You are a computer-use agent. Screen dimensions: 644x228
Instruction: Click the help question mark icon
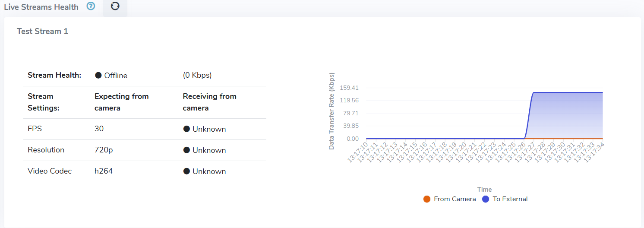(x=91, y=6)
